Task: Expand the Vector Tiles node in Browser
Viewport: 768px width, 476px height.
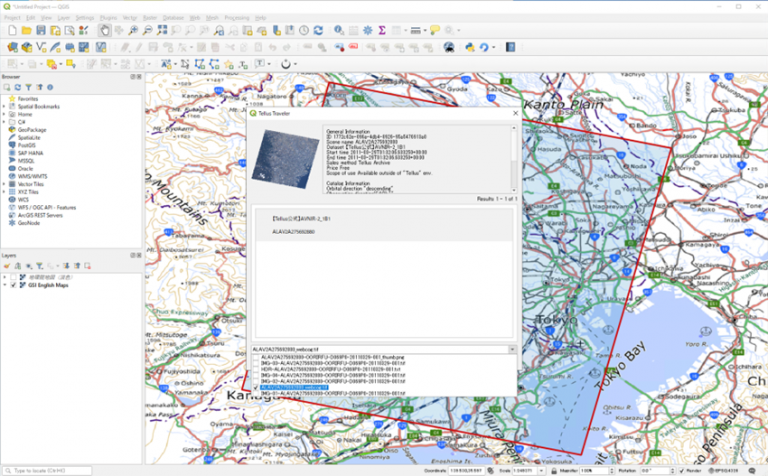Action: (x=4, y=184)
